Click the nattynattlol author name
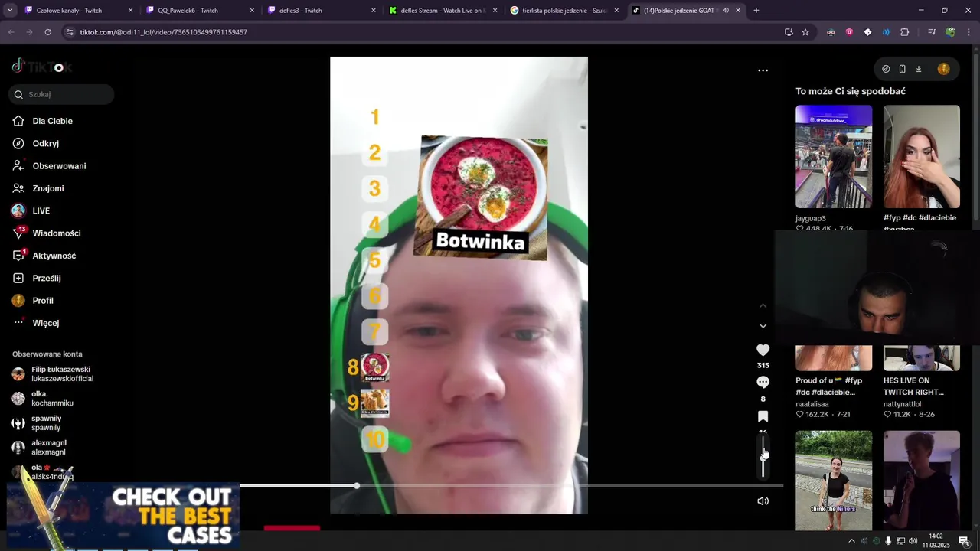 tap(902, 404)
